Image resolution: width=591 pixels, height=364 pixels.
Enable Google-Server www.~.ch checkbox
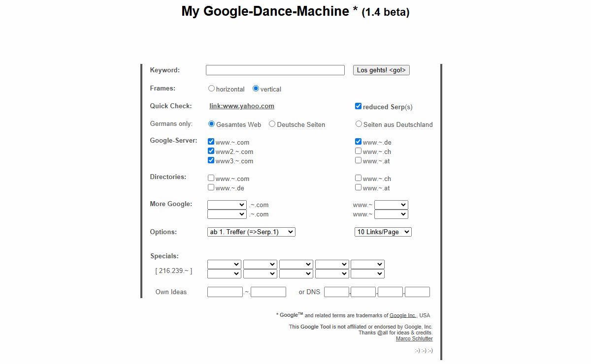point(358,151)
